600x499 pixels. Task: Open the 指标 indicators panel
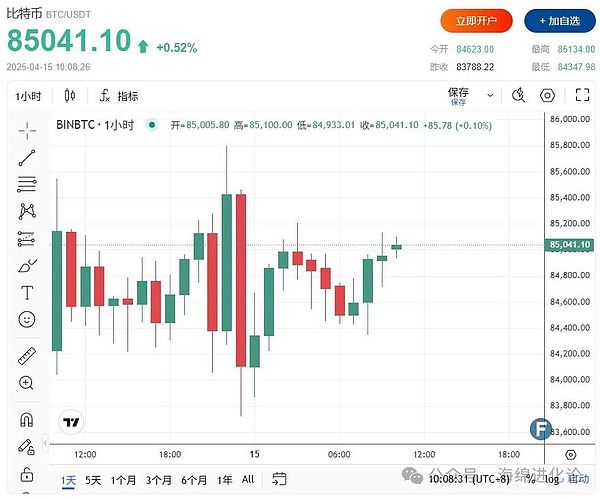coord(118,96)
